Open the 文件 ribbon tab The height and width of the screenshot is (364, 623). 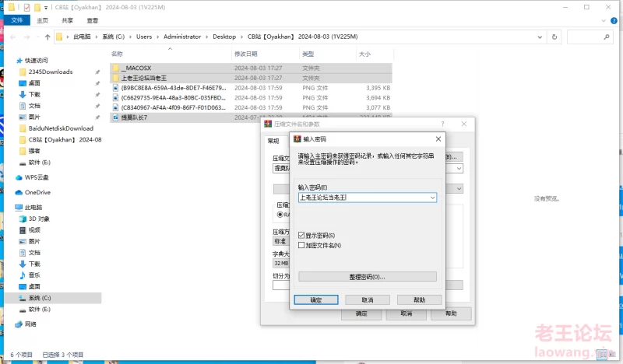pos(16,20)
